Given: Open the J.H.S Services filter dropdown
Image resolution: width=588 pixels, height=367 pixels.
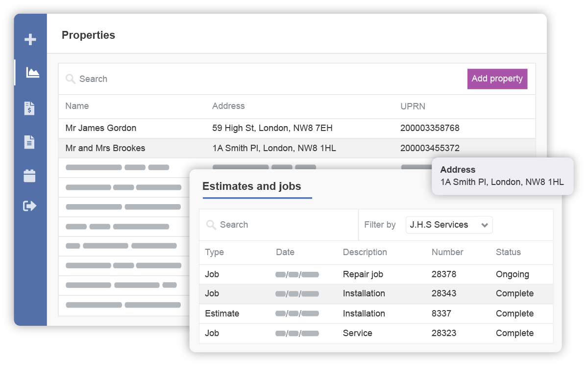Looking at the screenshot, I should tap(448, 225).
